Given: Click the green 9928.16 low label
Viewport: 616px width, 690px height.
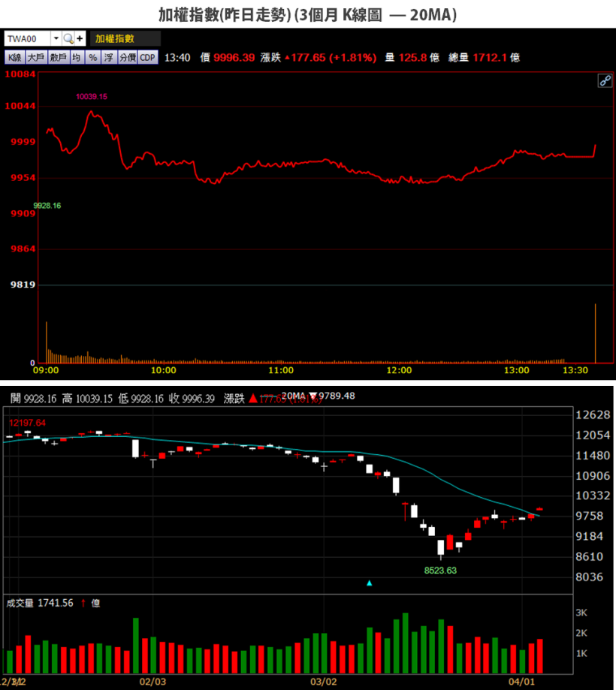Looking at the screenshot, I should point(47,206).
